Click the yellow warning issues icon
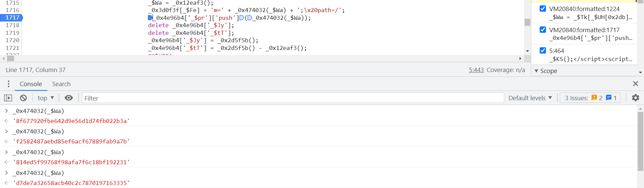The image size is (644, 188). point(594,98)
